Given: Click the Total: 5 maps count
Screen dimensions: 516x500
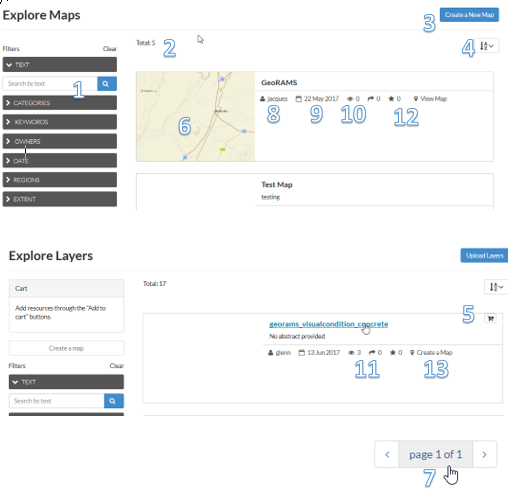Looking at the screenshot, I should tap(146, 43).
